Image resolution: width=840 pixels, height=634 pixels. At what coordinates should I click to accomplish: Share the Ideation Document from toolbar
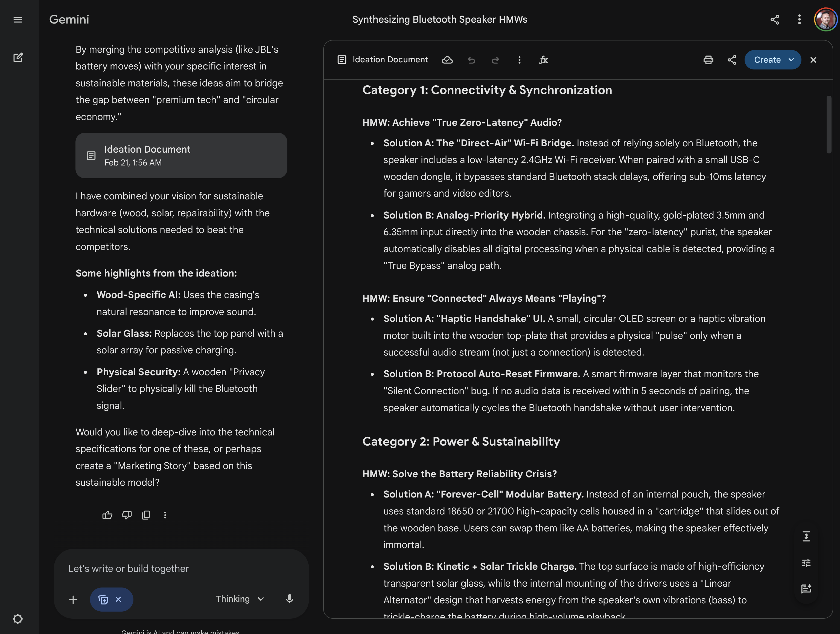[x=732, y=60]
